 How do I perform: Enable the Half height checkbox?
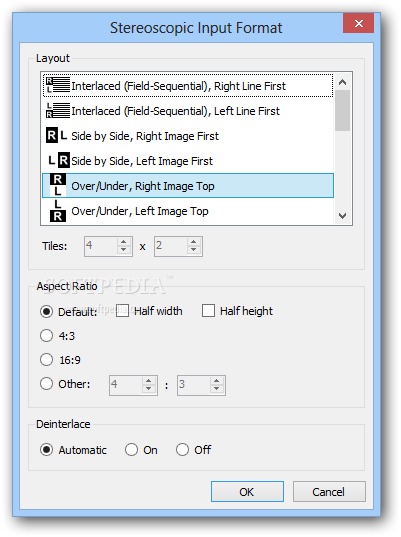[208, 311]
